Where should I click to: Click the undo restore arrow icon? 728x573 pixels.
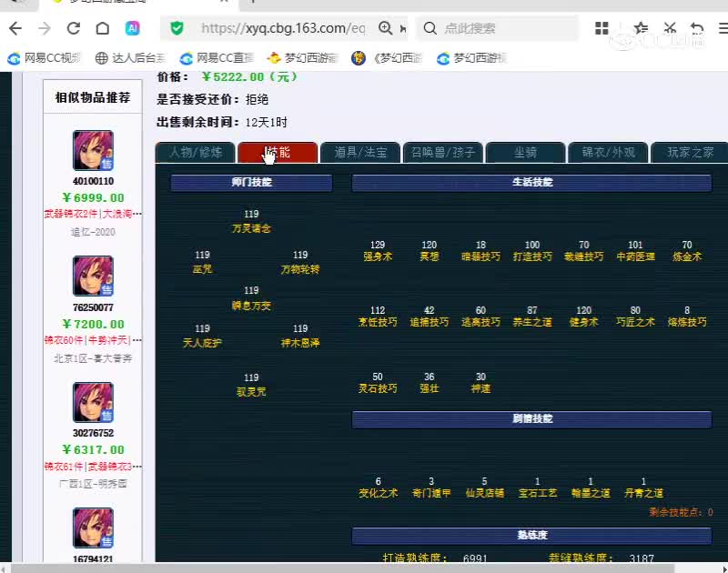pyautogui.click(x=697, y=29)
